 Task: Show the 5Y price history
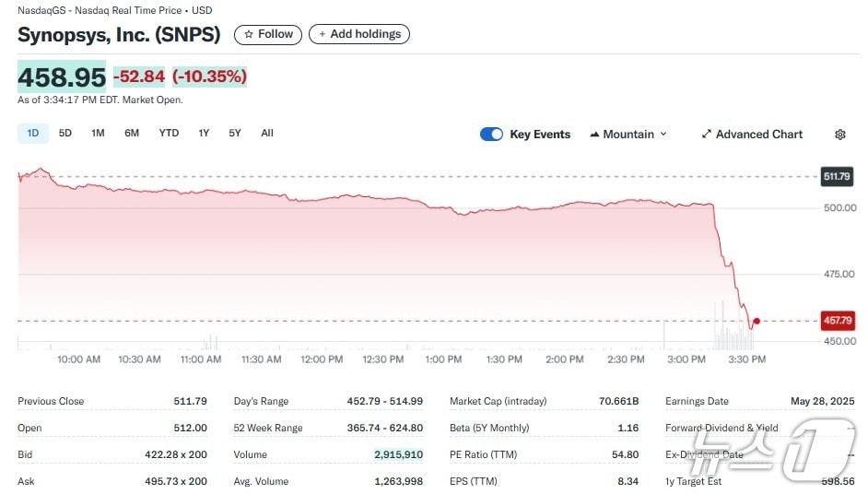pos(235,134)
